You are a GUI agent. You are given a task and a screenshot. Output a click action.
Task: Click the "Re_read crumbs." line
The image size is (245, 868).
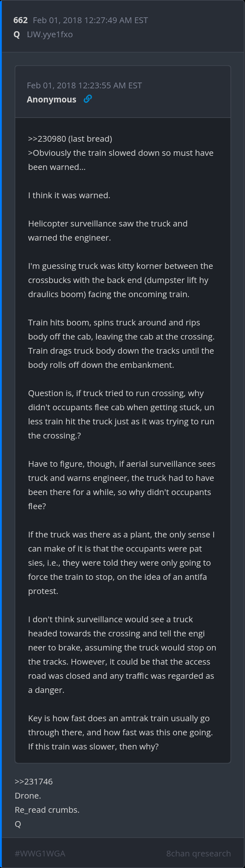(47, 810)
